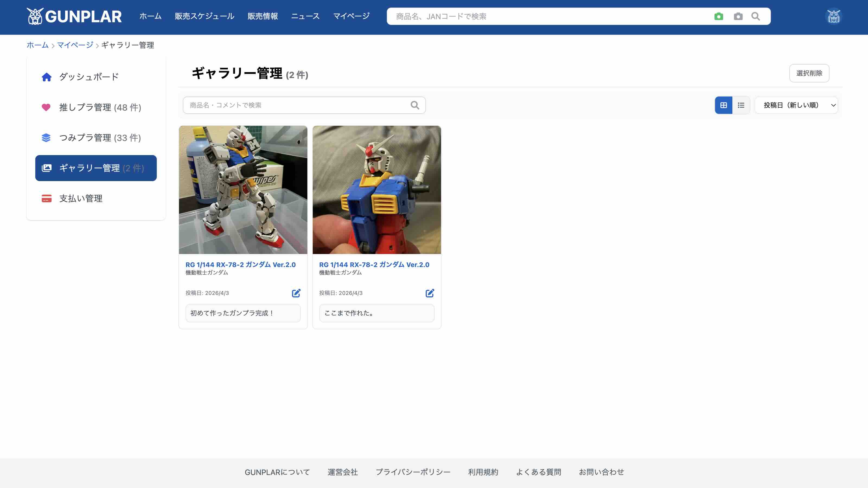Click the 初めて作ったガンプラ完成！ comment box
Viewport: 868px width, 488px height.
coord(243,313)
